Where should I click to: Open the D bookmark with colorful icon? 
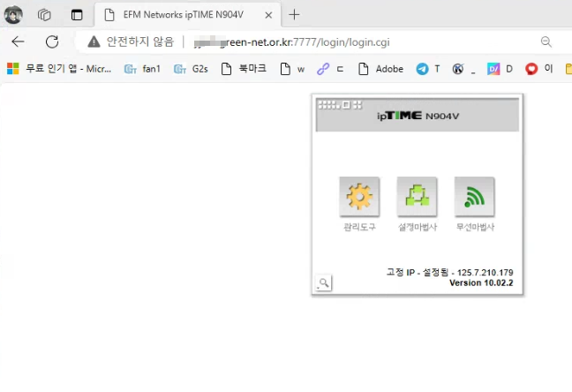[500, 69]
